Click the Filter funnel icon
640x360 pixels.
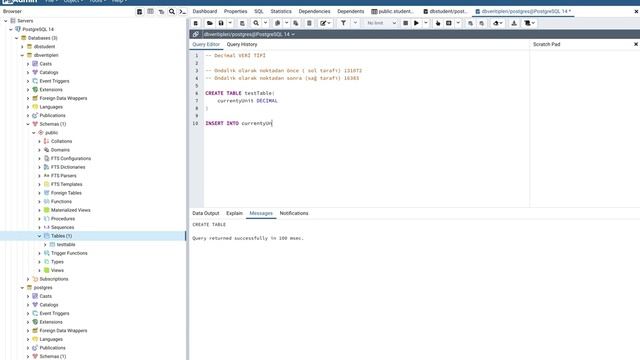tap(343, 23)
